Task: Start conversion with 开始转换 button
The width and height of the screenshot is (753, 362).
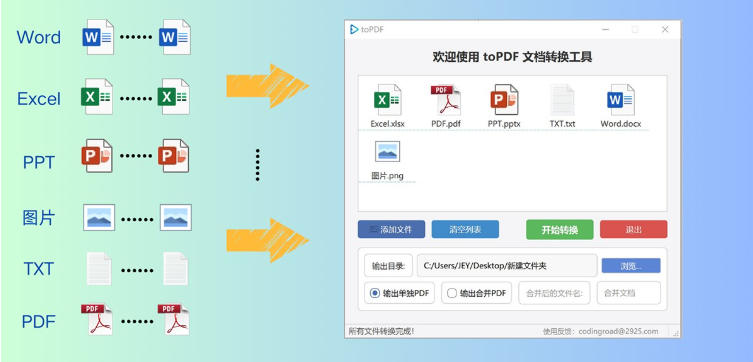Action: point(560,229)
